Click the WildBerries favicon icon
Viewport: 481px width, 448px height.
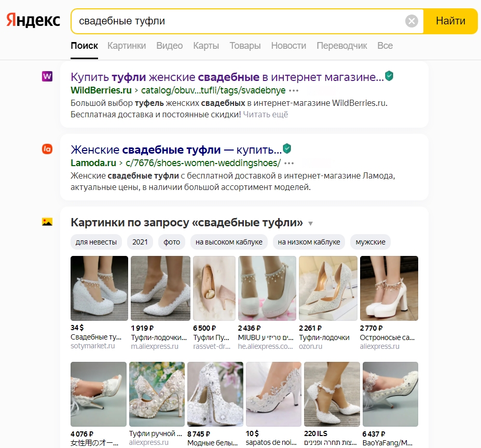point(48,76)
